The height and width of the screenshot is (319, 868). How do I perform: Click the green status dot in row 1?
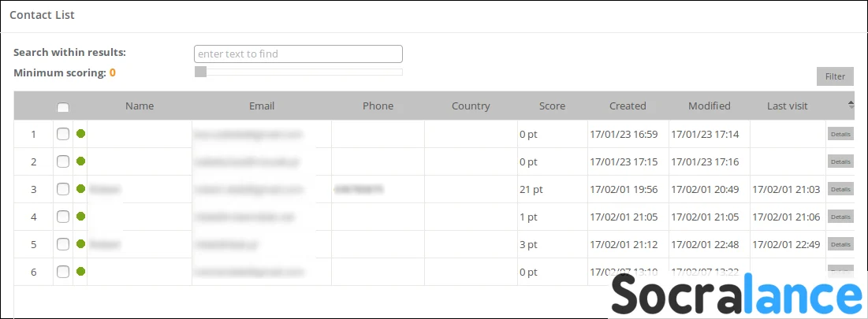[80, 134]
